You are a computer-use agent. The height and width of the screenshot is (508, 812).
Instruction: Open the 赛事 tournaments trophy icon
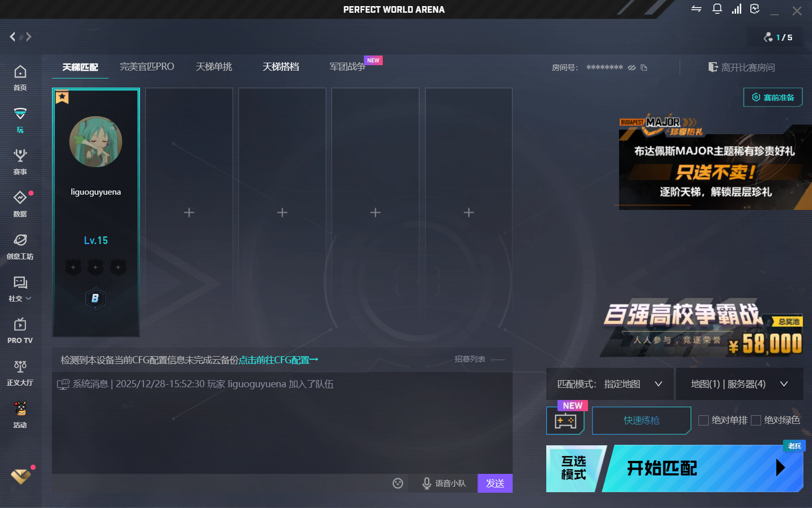pos(20,161)
